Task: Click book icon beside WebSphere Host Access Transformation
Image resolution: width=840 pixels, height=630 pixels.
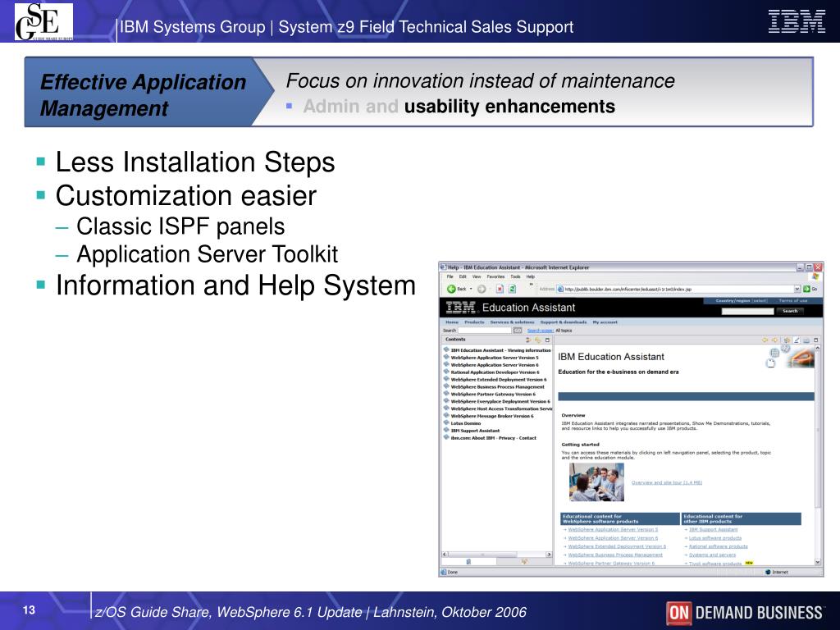Action: (446, 409)
